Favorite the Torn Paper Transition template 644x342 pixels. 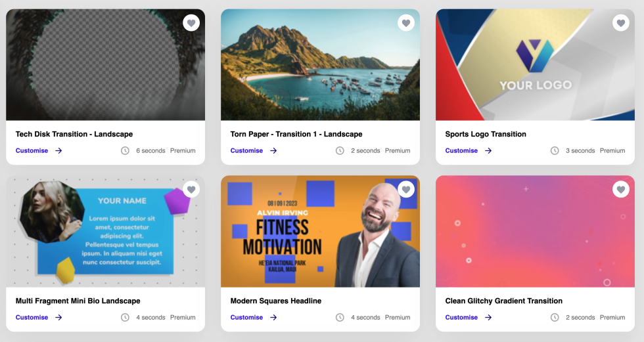pyautogui.click(x=406, y=23)
